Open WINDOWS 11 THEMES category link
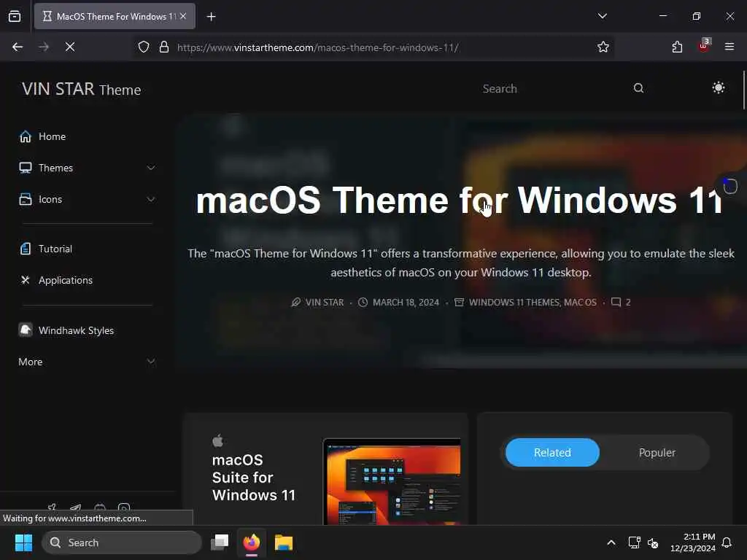747x560 pixels. pos(514,303)
